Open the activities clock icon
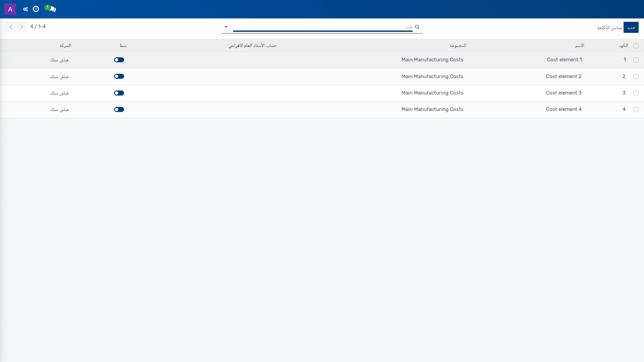The height and width of the screenshot is (362, 644). click(36, 9)
